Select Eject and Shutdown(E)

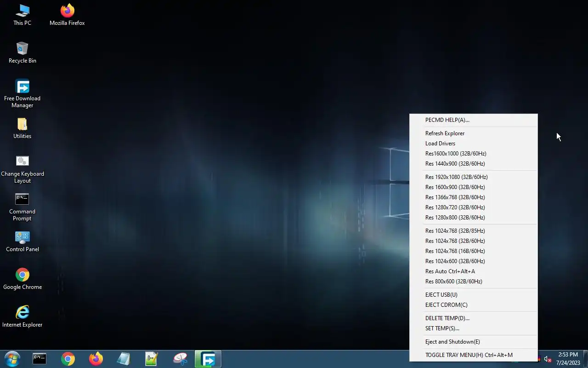474,342
